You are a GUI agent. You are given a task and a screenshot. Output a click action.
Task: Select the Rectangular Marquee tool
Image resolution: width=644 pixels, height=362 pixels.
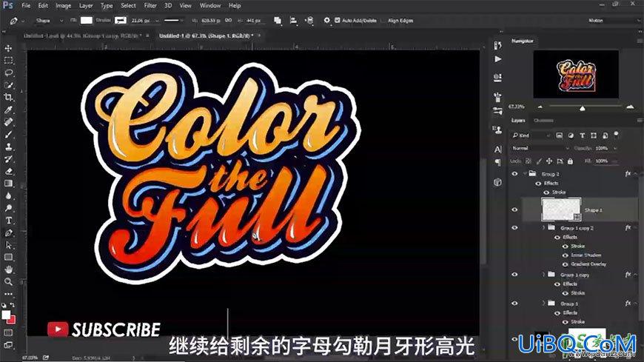click(x=8, y=61)
